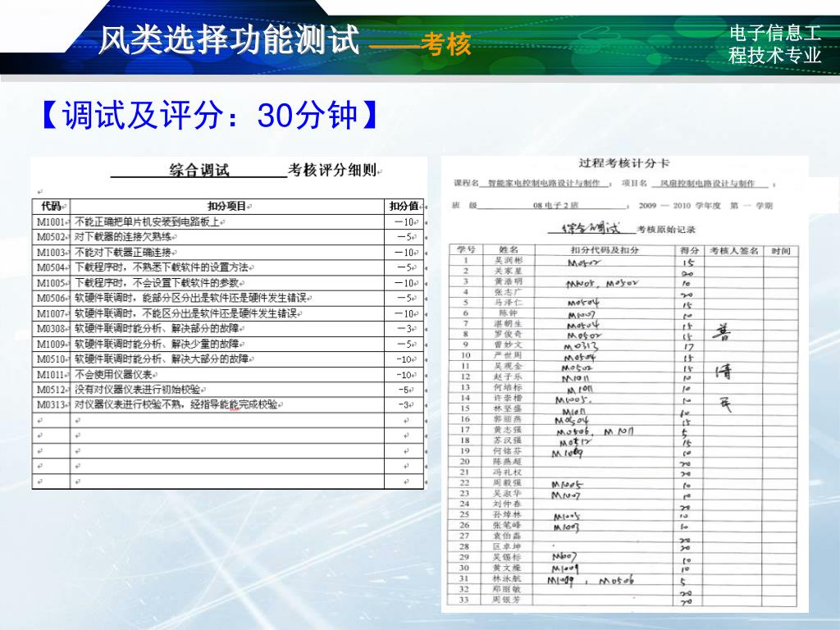Click the slide title "风类选择功能测试"

pos(229,39)
